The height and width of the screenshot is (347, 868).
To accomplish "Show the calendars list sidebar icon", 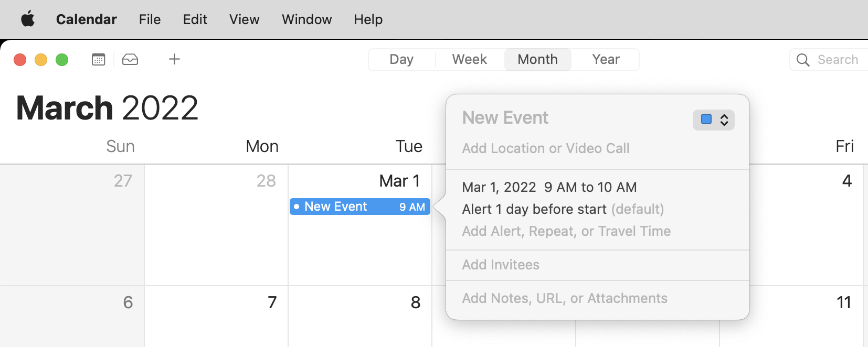I will 98,59.
